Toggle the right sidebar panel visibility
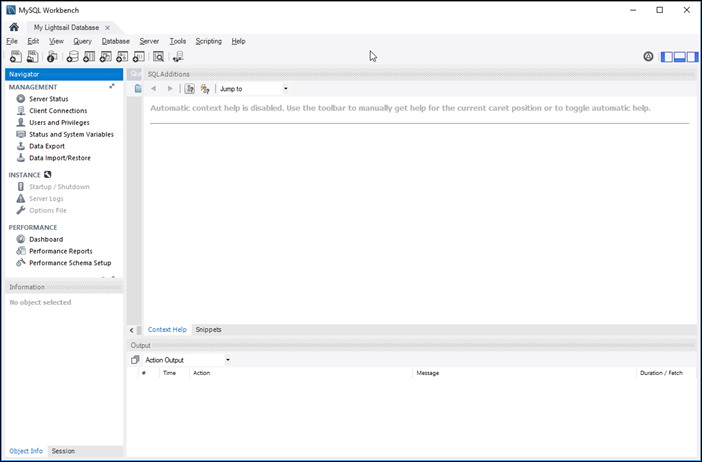 point(692,57)
